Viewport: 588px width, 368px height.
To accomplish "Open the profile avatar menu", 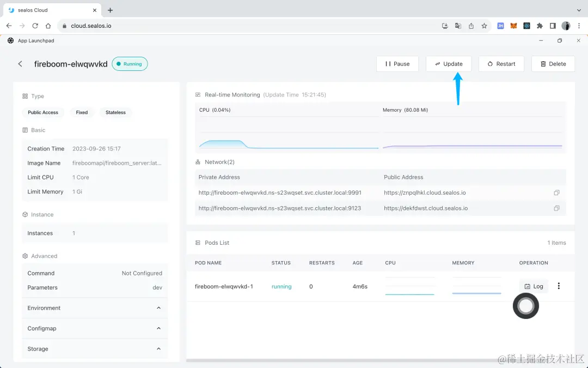I will [x=566, y=26].
